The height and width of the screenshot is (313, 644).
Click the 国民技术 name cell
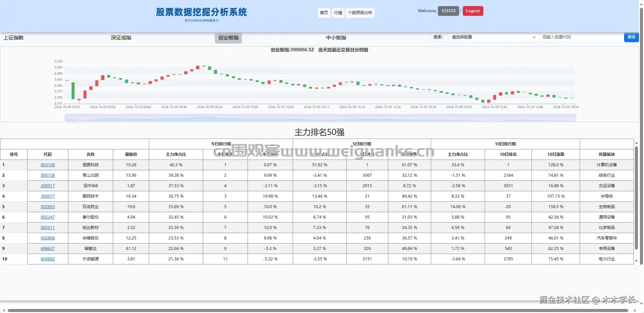tap(91, 196)
